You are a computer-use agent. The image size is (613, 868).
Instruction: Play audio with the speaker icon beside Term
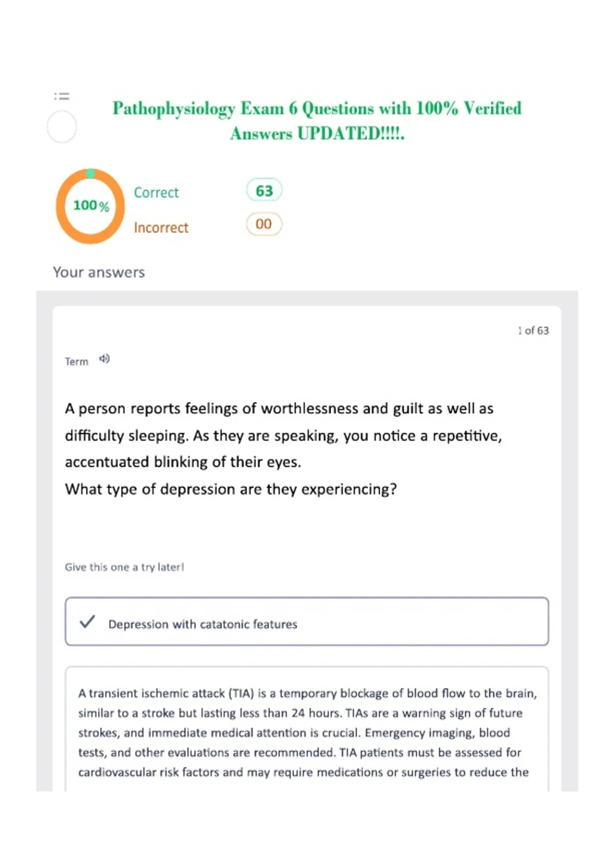pos(104,359)
